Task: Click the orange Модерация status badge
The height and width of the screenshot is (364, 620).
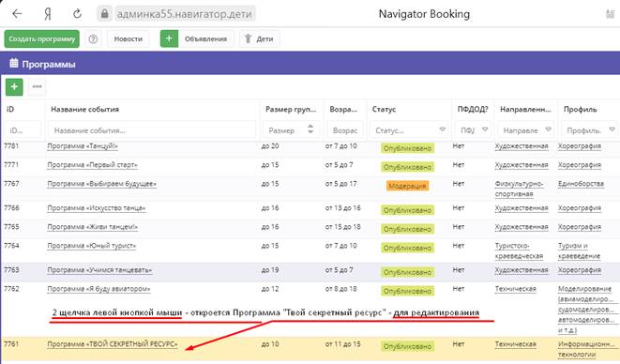Action: pos(407,186)
